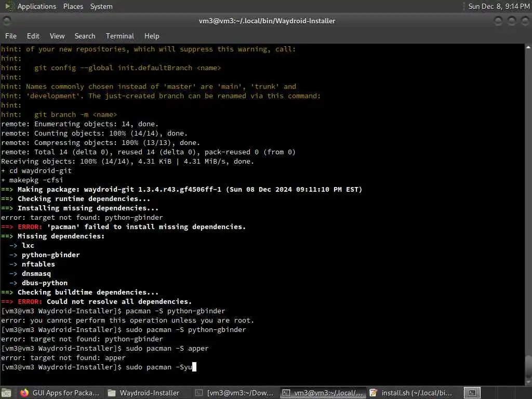Click the titlebar text vm3@vm3:~/.local/bin/Waydroid-Installer

tap(267, 21)
